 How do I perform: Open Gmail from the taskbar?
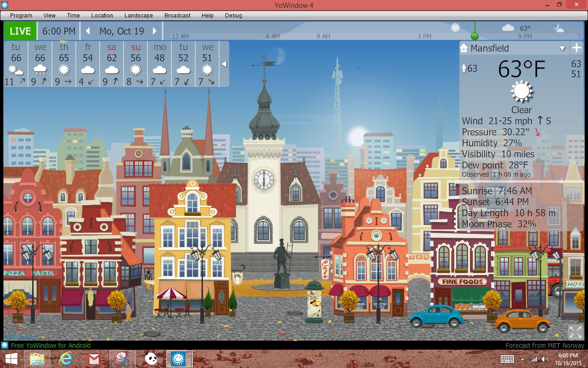94,359
